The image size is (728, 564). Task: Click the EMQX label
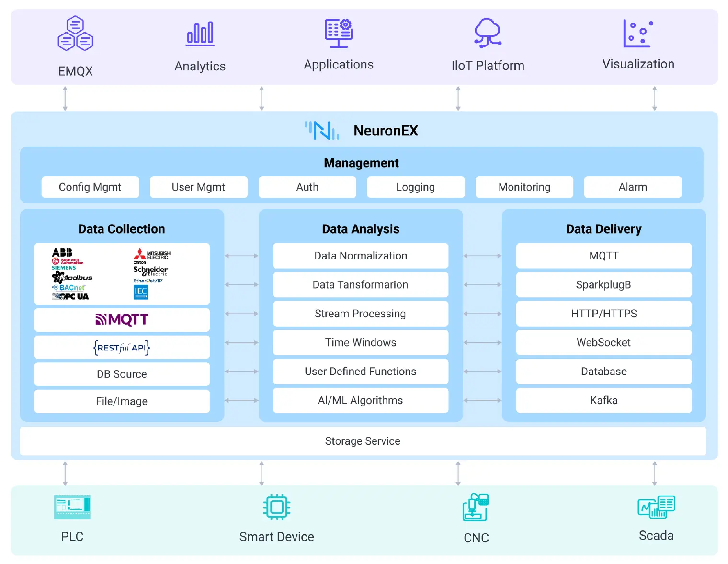coord(75,71)
